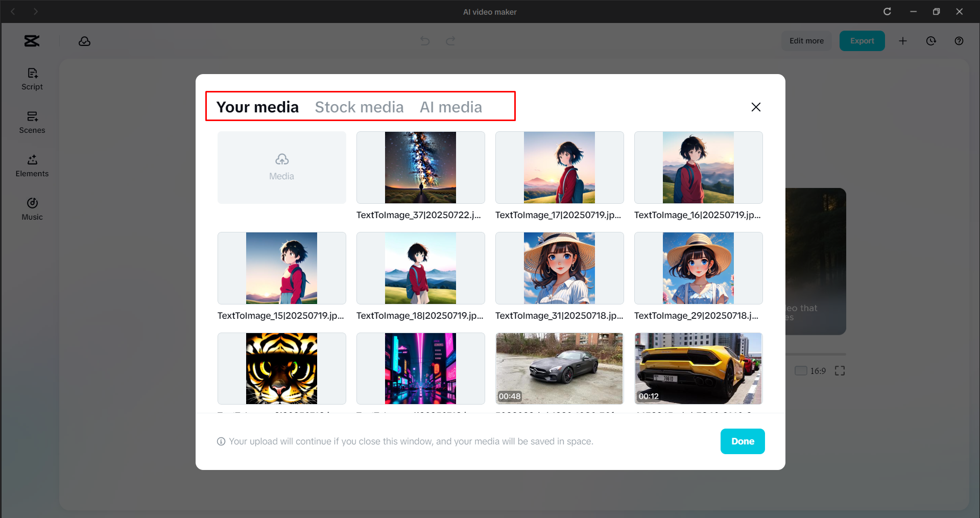This screenshot has width=980, height=518.
Task: Open edit history via the clock icon
Action: 930,41
